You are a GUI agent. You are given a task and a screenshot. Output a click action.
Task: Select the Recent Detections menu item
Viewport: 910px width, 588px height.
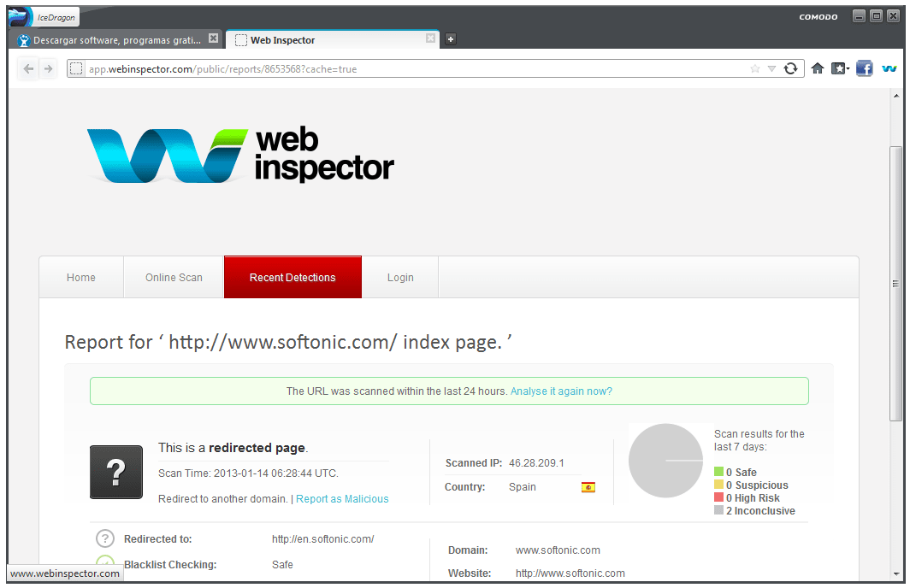292,277
